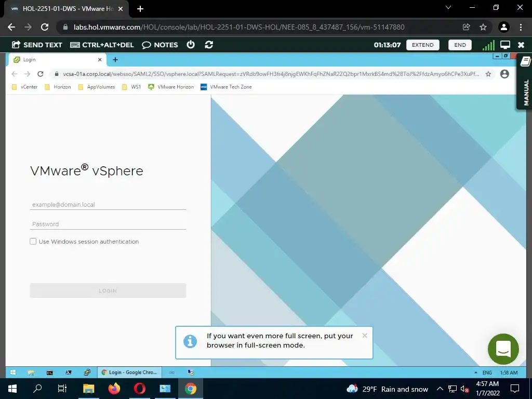532x399 pixels.
Task: Open the VMware Tech Zone bookmark
Action: pyautogui.click(x=226, y=87)
